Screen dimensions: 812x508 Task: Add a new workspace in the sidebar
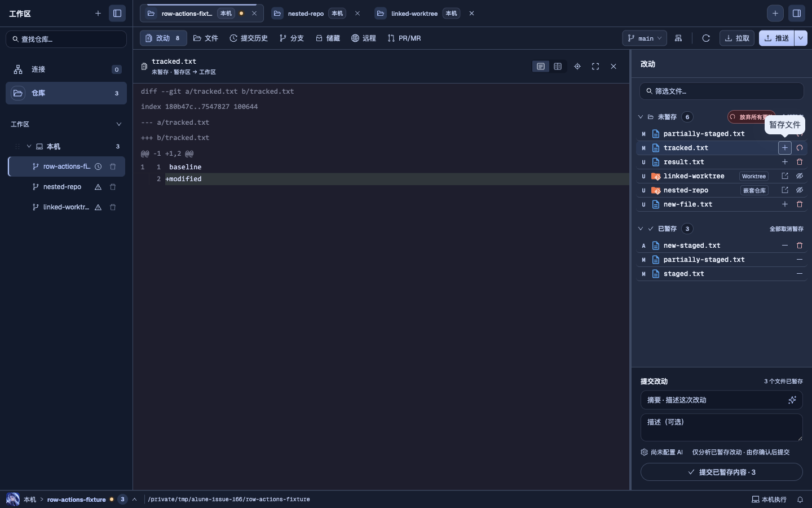coord(98,13)
